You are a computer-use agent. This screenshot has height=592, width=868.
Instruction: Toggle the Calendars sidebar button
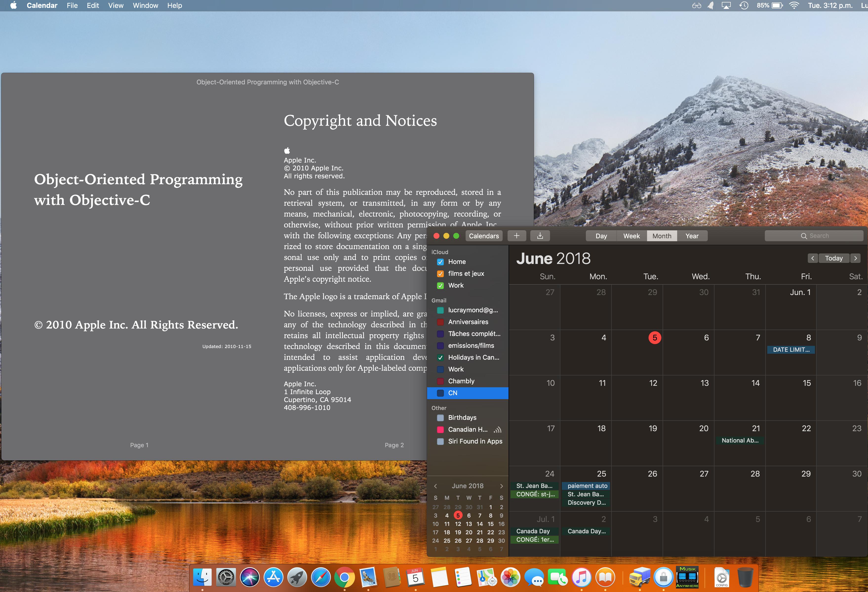[x=484, y=236]
